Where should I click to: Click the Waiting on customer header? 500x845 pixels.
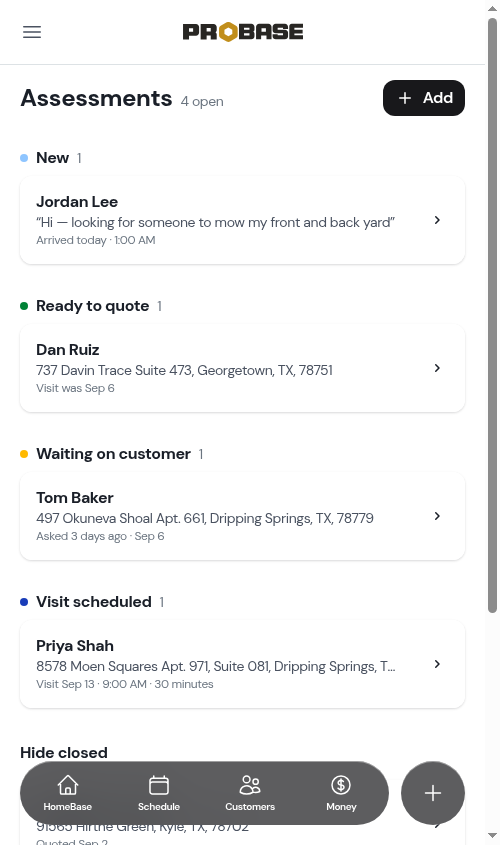[112, 454]
